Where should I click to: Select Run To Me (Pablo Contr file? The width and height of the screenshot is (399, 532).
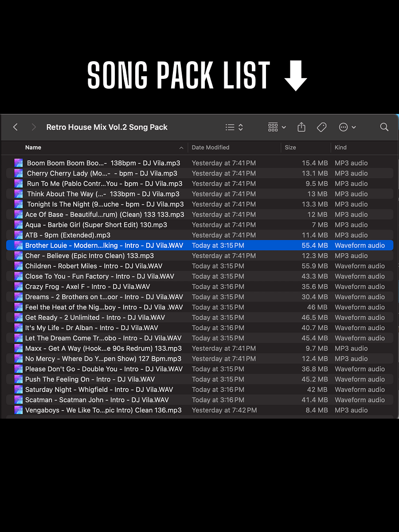tap(199, 184)
